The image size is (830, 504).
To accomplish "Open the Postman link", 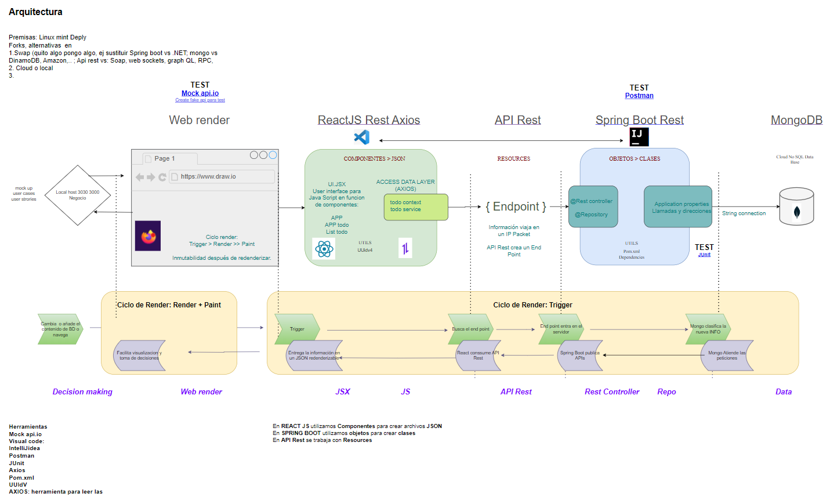I will tap(639, 96).
